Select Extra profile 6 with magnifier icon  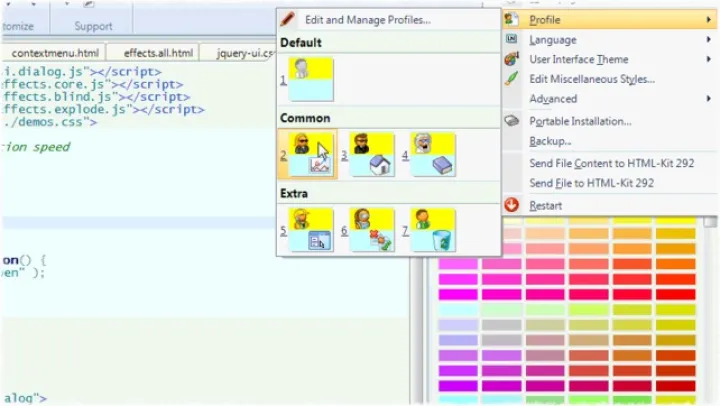pos(371,230)
